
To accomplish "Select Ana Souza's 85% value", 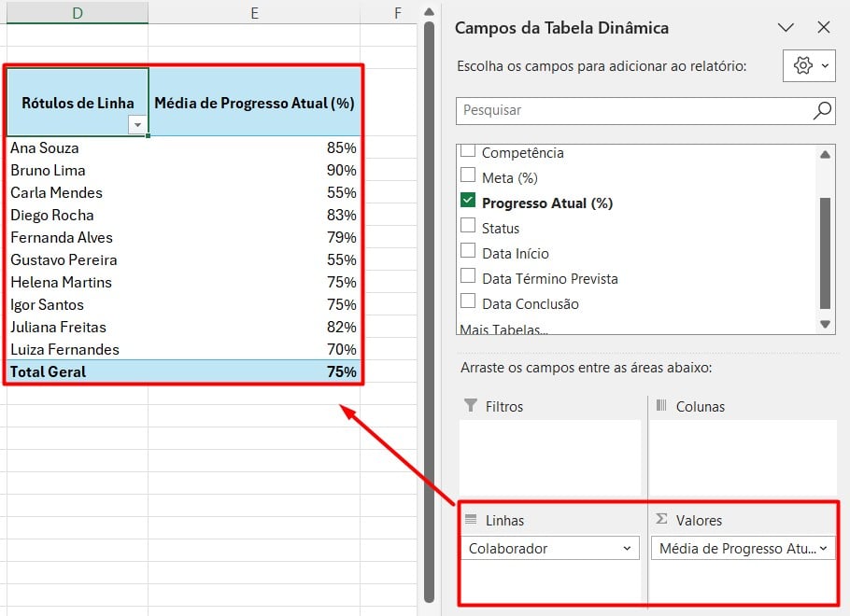I will pos(254,147).
